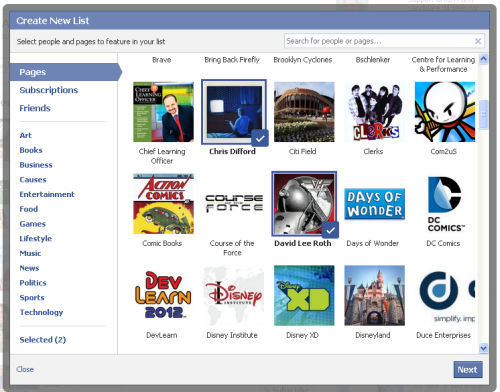Click the Brave page label

click(162, 60)
